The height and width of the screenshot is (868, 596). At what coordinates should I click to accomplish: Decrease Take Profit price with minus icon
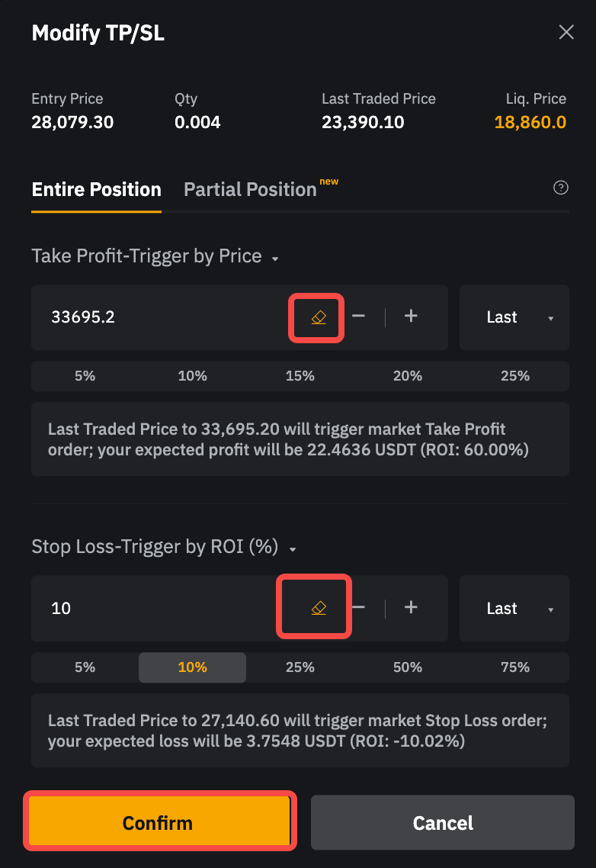[x=359, y=317]
